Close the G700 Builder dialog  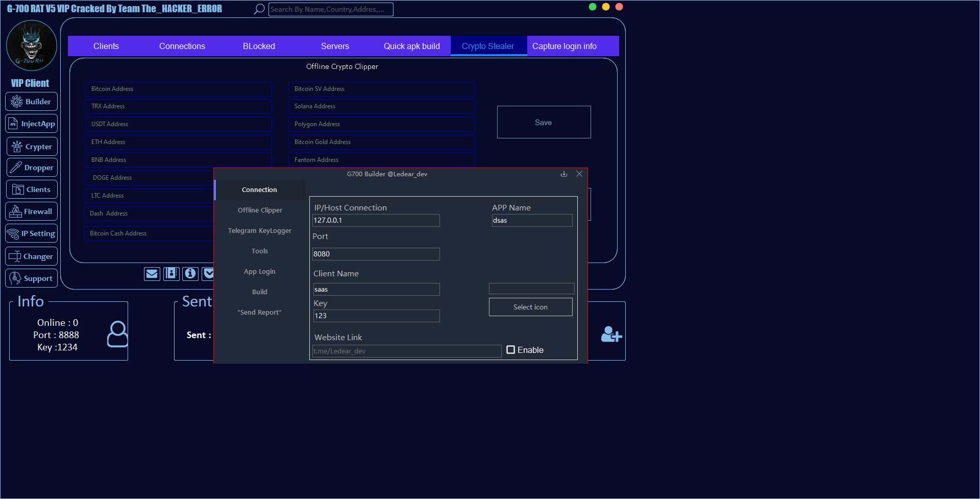point(579,174)
